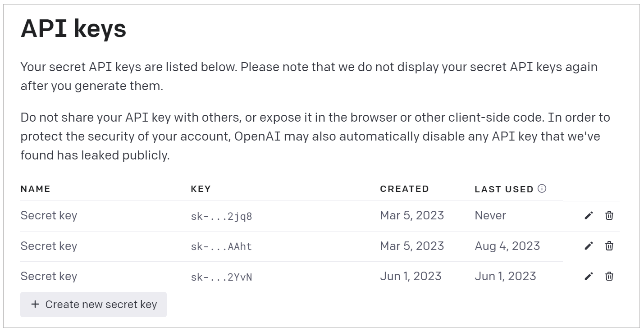
Task: Click the "Never" last used value
Action: coord(490,215)
